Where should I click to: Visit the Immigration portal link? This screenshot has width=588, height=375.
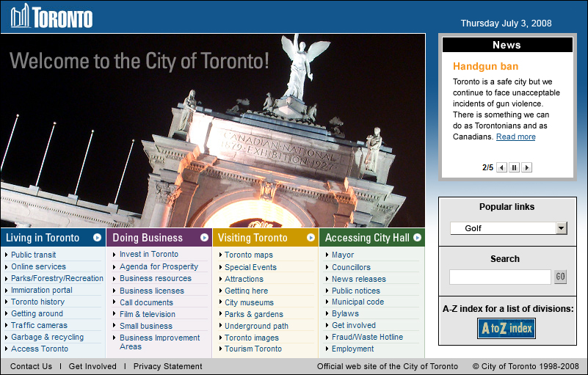click(x=42, y=290)
